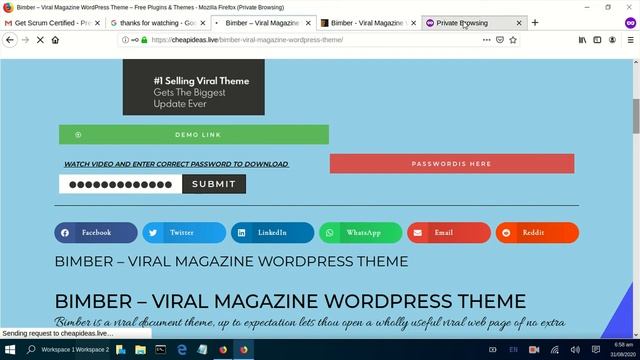Show site information icon in address bar
640x360 pixels.
[125, 40]
